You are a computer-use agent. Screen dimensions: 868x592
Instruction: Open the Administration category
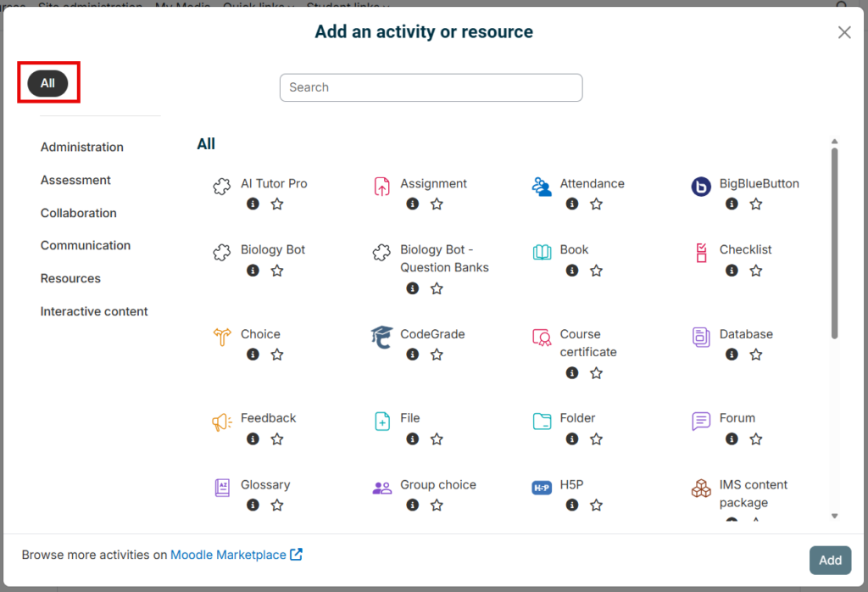tap(82, 147)
